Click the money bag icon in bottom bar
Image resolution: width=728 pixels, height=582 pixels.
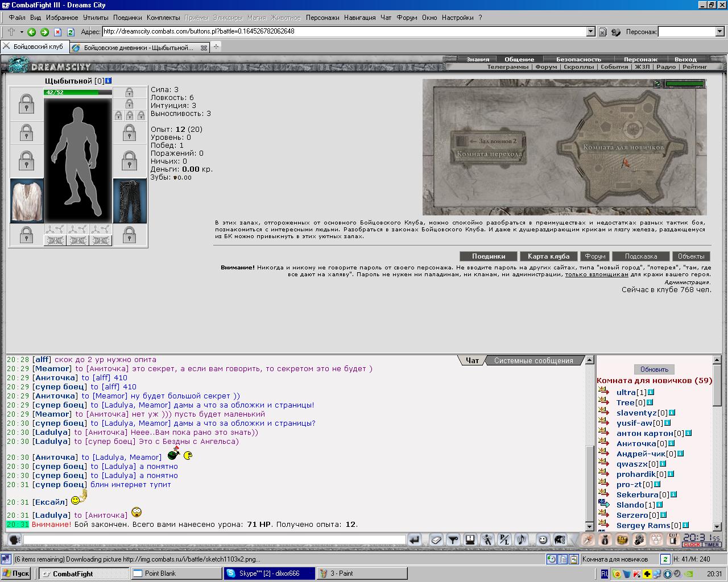[605, 539]
